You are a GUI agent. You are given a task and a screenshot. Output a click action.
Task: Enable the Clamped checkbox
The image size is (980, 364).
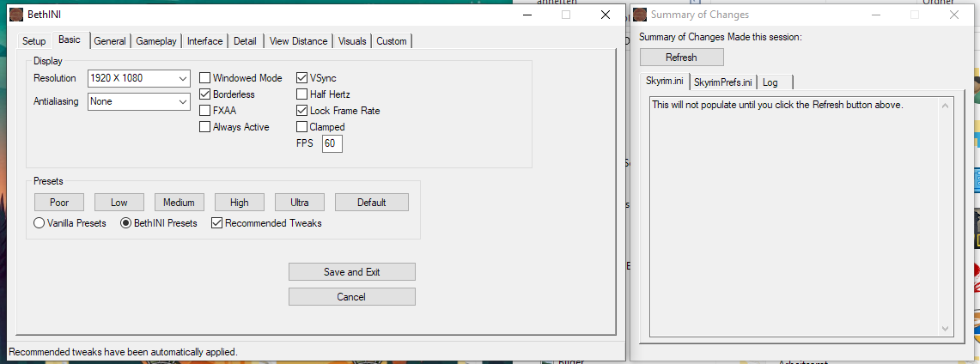coord(301,127)
